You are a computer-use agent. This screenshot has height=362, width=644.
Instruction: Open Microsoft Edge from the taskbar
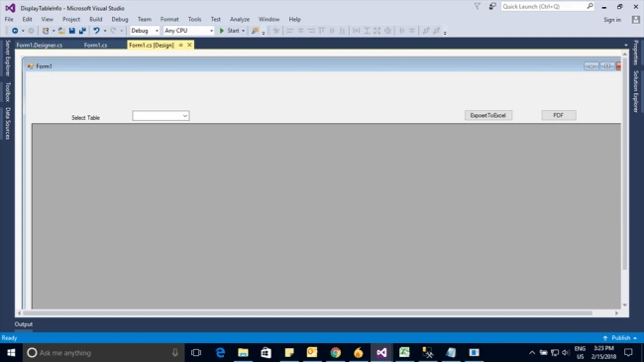220,352
